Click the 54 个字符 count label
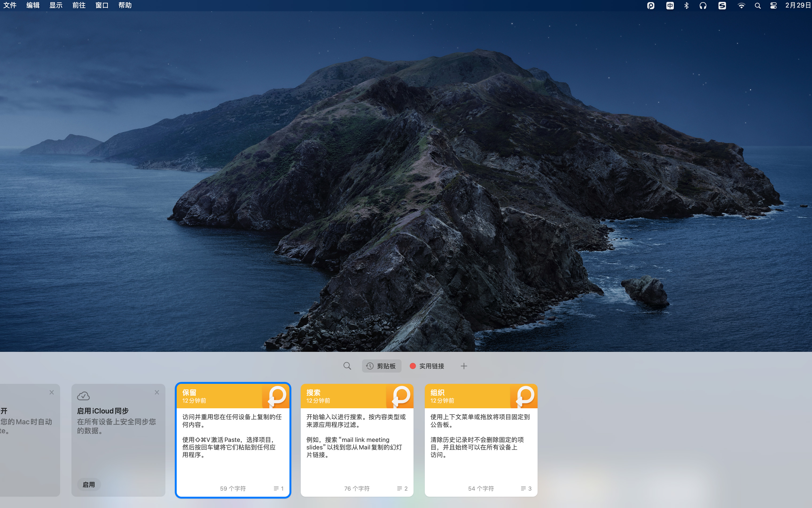The height and width of the screenshot is (508, 812). pos(481,488)
